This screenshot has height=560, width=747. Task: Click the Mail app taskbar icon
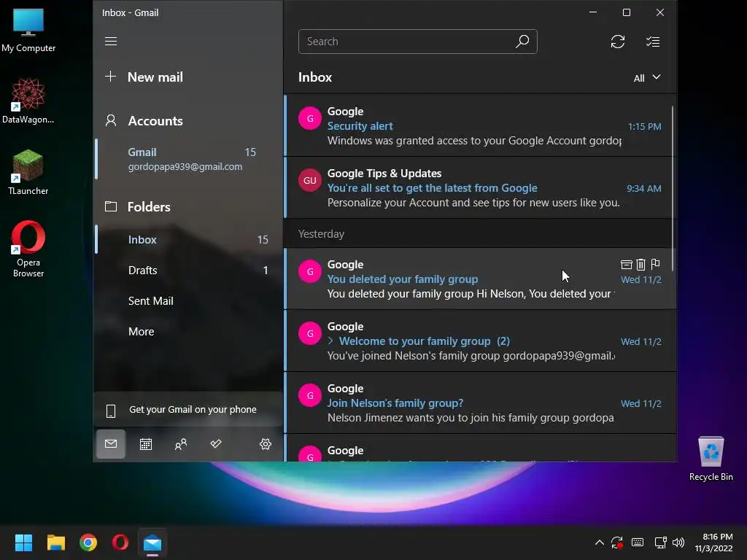point(152,542)
